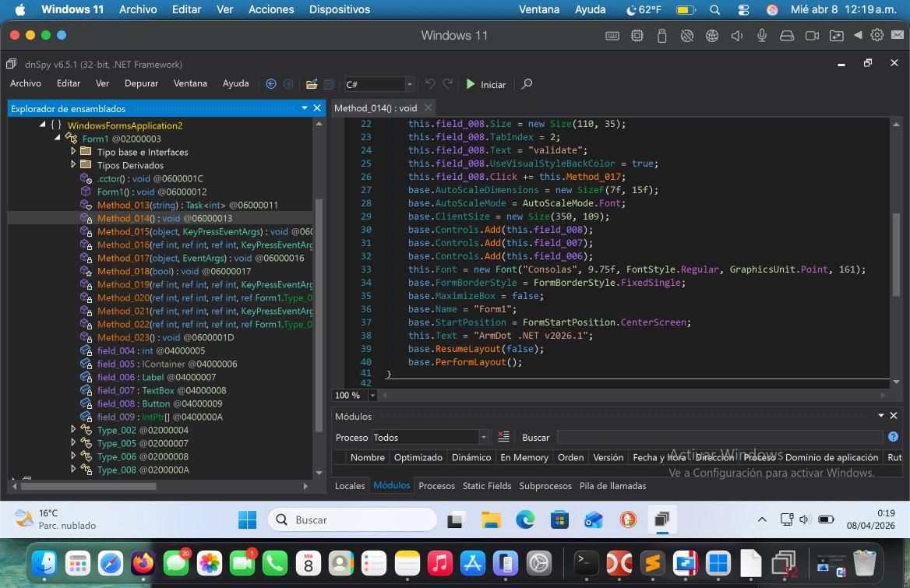The width and height of the screenshot is (910, 588).
Task: Select field_007 TextBox tree node
Action: [x=115, y=390]
